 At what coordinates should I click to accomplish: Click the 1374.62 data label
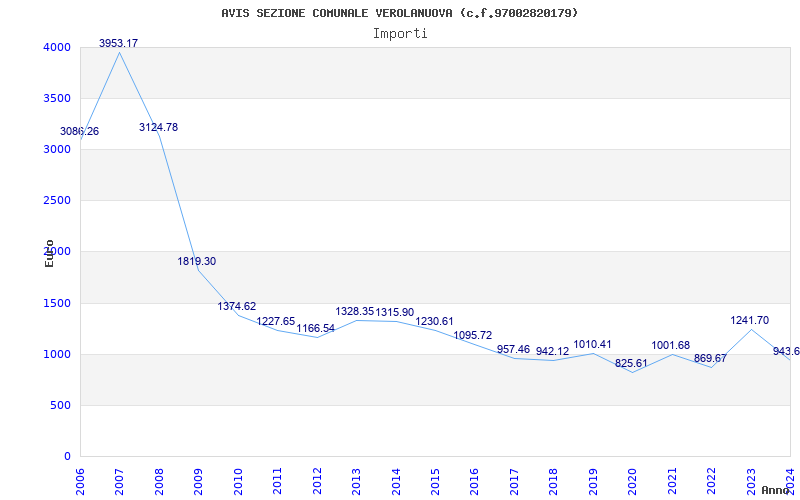[x=237, y=306]
